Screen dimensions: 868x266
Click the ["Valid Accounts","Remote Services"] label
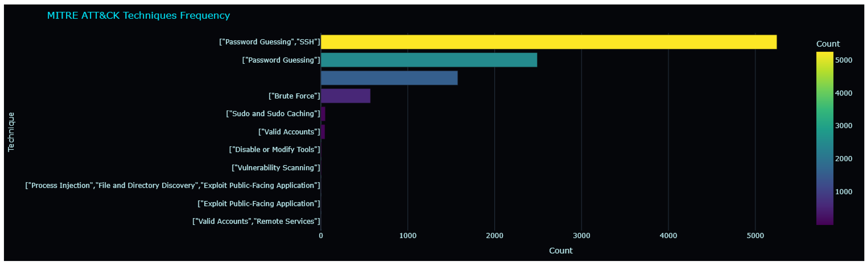click(x=256, y=222)
